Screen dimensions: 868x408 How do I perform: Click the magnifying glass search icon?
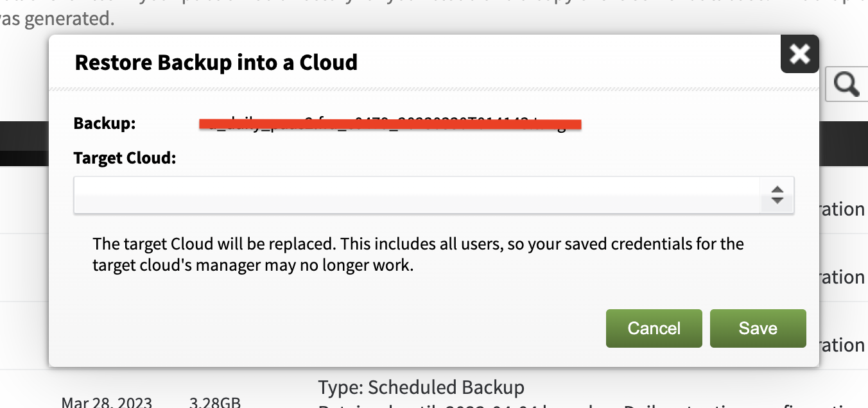tap(847, 84)
